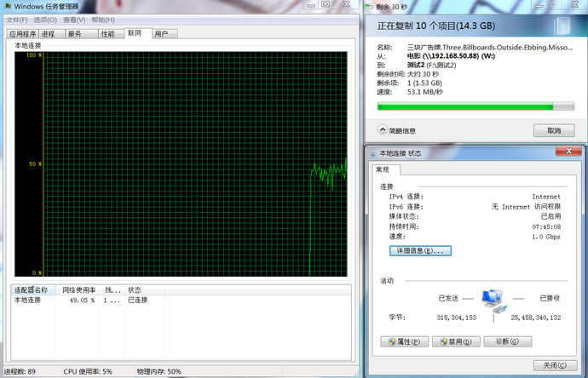Viewport: 588px width, 378px height.
Task: Switch to the 性能 tab
Action: (107, 34)
